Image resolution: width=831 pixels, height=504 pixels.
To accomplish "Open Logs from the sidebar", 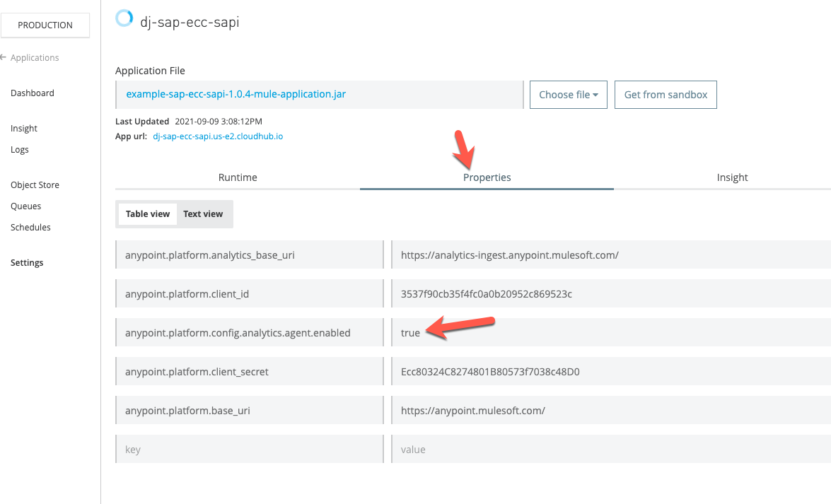I will click(19, 149).
